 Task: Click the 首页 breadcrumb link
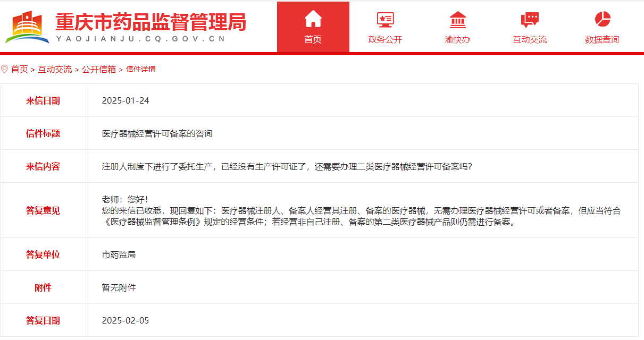20,69
